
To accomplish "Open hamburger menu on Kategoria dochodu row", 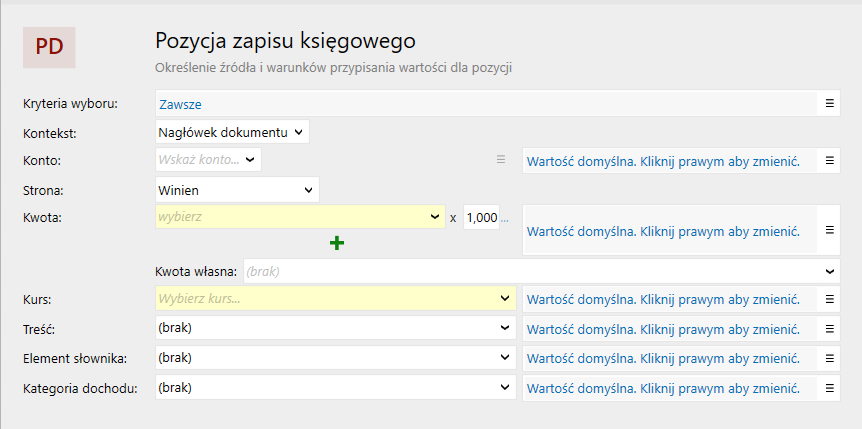I will click(x=828, y=388).
